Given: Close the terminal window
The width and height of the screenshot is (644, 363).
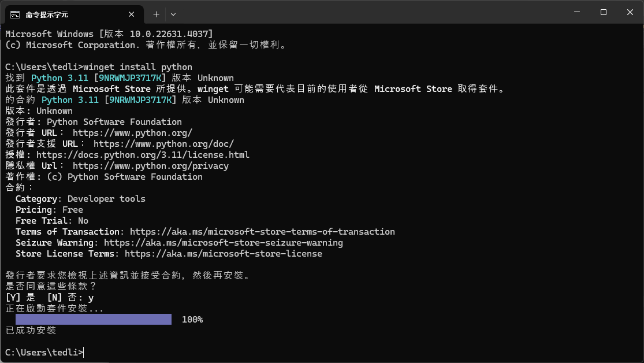Looking at the screenshot, I should click(630, 12).
